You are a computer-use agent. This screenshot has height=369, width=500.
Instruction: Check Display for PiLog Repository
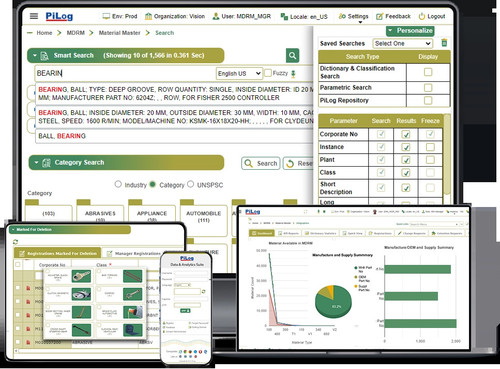428,100
